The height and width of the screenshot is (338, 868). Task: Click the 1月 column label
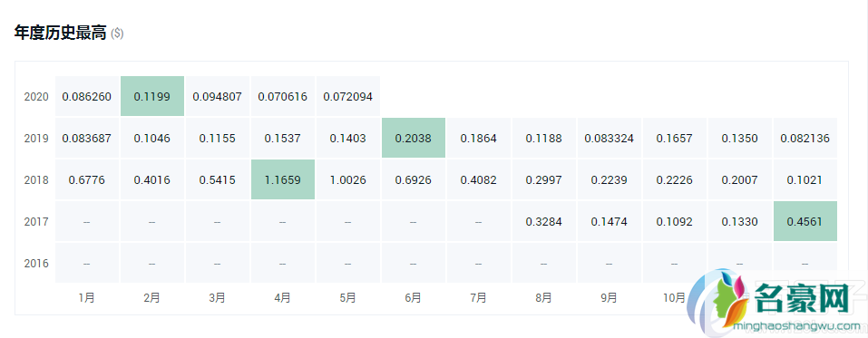point(86,297)
